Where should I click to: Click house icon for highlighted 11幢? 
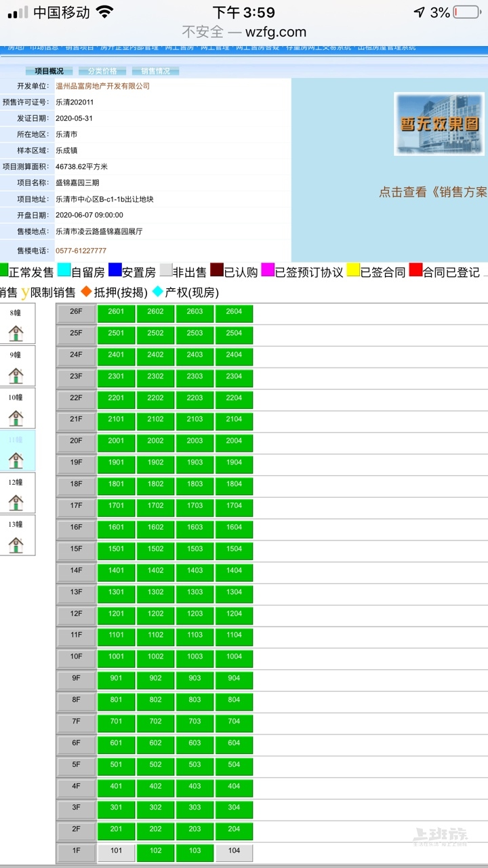[16, 460]
